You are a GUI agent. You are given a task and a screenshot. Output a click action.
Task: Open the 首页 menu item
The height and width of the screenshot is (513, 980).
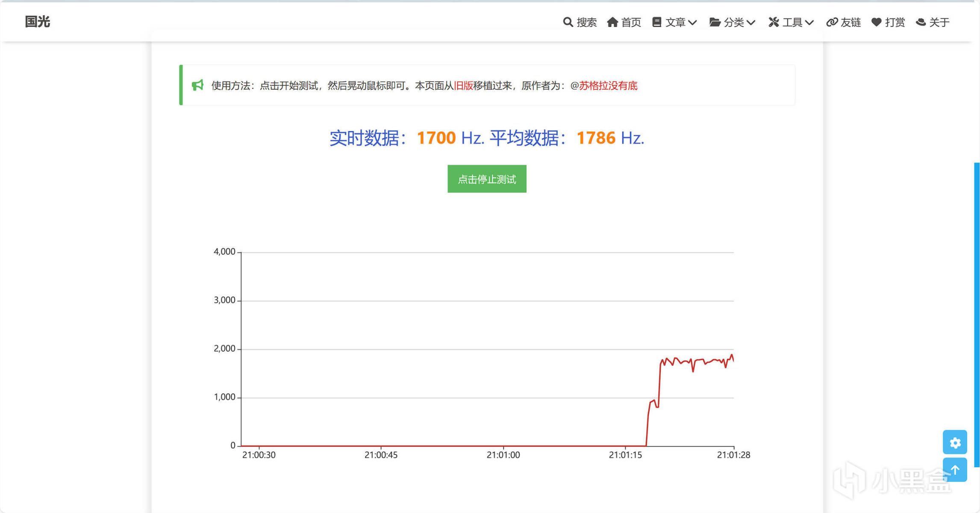pyautogui.click(x=631, y=22)
